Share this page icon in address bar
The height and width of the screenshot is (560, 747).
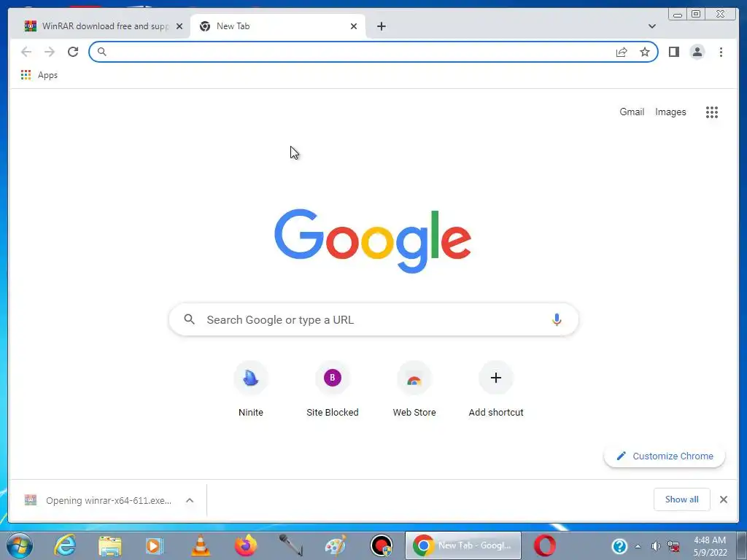622,52
